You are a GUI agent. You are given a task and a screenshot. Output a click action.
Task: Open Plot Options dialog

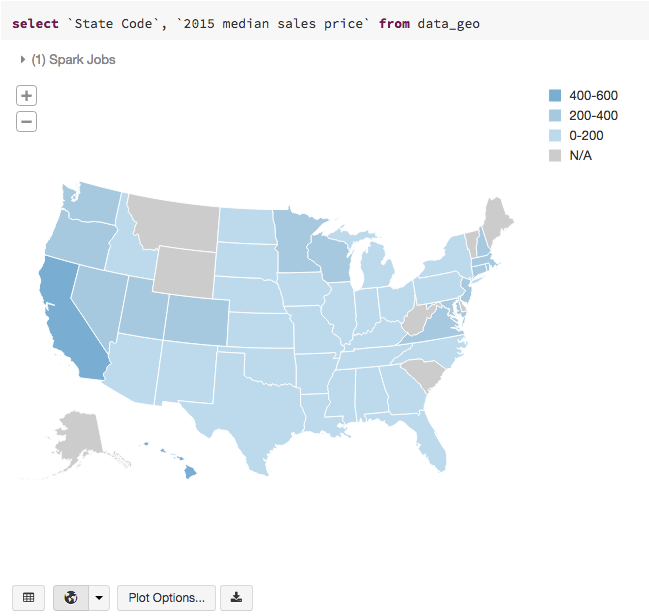167,598
